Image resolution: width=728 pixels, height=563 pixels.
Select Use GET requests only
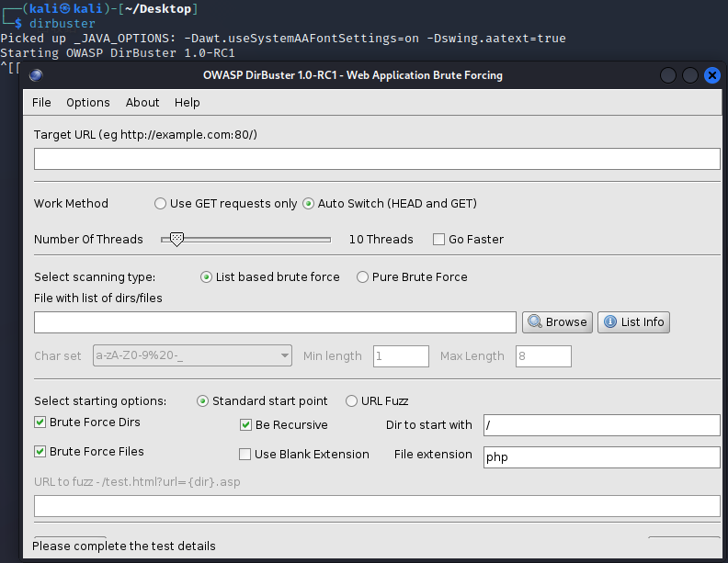pyautogui.click(x=161, y=204)
